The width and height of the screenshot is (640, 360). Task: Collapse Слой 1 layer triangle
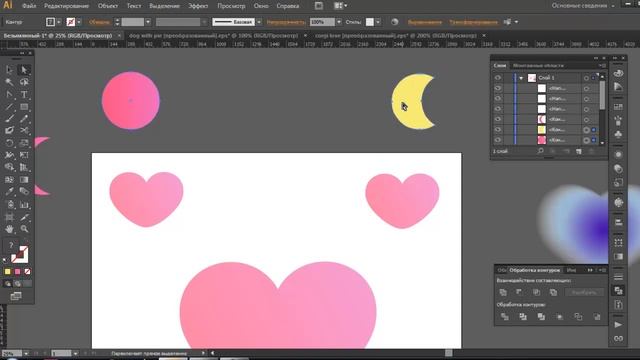tap(521, 78)
